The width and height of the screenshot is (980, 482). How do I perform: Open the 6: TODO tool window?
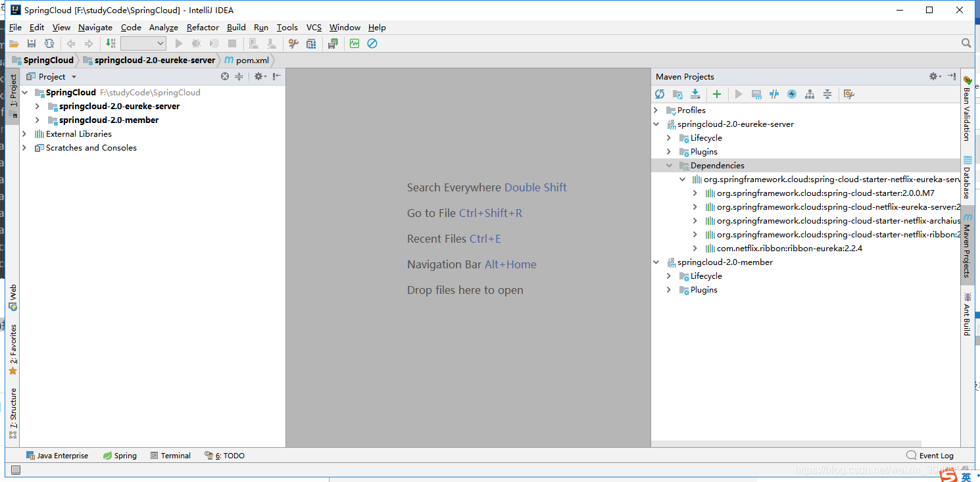coord(224,456)
